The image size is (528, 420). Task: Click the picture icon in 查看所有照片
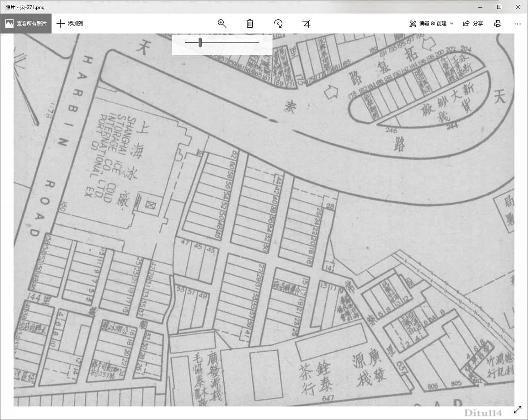(x=9, y=23)
